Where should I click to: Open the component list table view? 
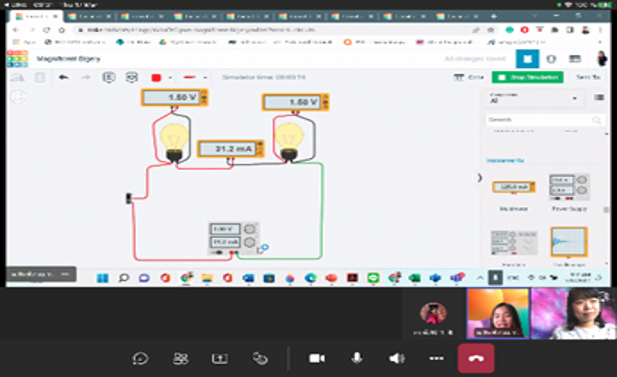coord(575,59)
